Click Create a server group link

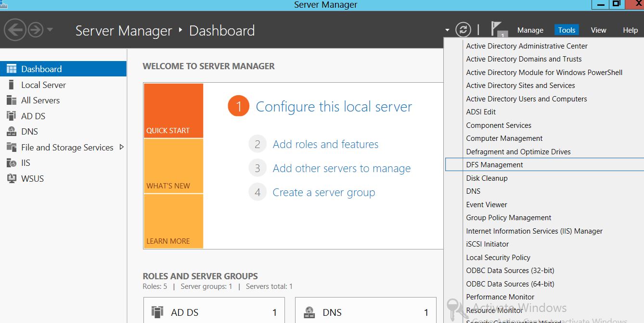pos(323,193)
